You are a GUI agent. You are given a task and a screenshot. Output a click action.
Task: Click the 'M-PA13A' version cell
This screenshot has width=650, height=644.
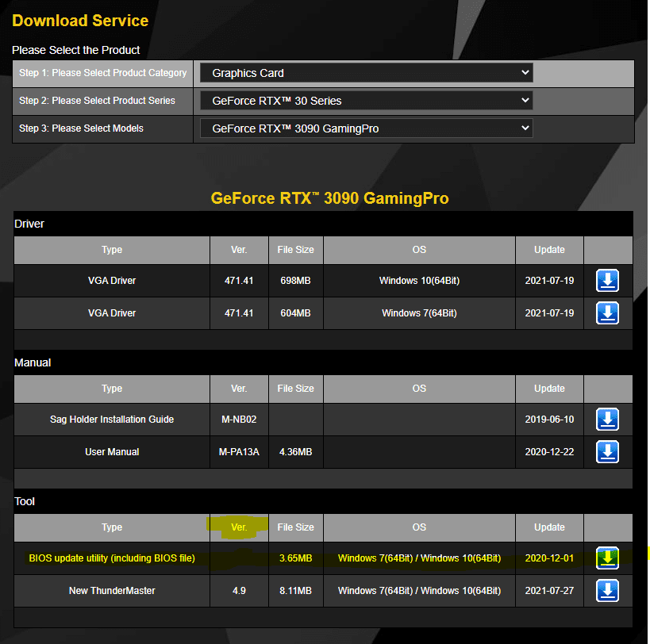tap(239, 452)
